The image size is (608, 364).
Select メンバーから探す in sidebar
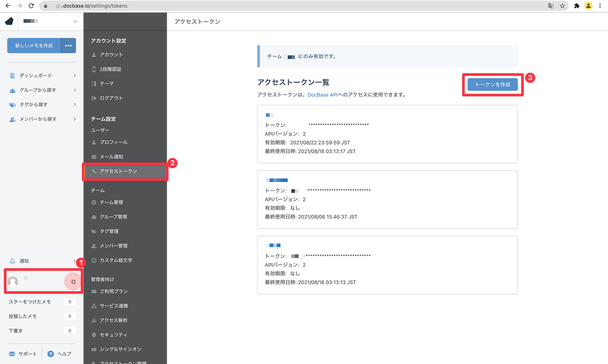click(x=38, y=119)
